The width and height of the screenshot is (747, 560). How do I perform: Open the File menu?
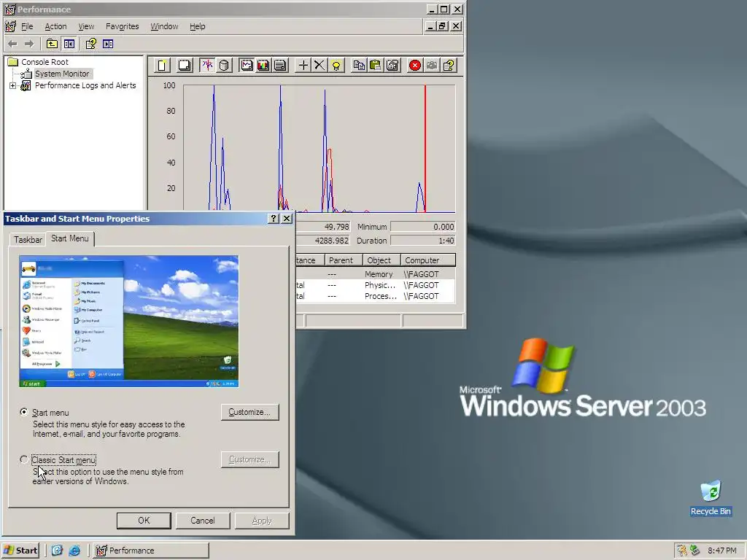pos(27,26)
